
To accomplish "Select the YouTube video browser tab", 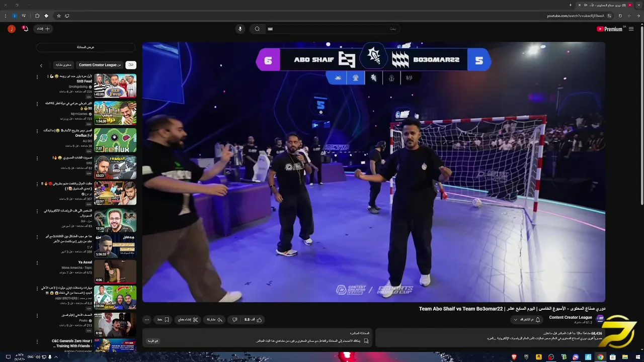I will (604, 5).
